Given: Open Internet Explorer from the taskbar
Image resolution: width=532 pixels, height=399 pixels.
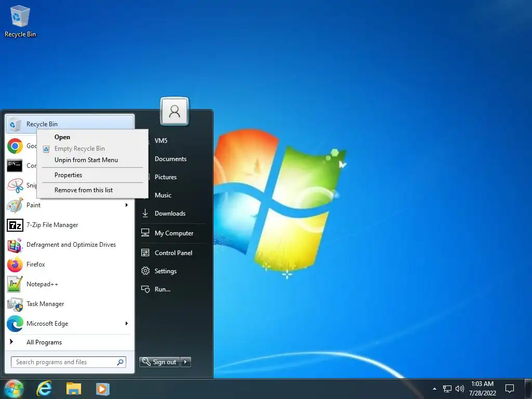Looking at the screenshot, I should [44, 389].
